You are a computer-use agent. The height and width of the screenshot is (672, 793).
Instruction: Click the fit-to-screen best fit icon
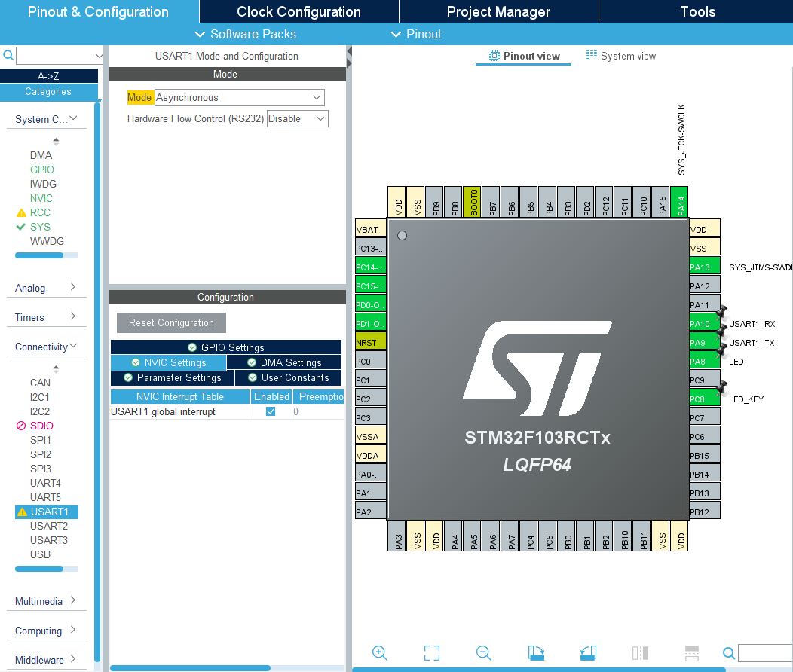tap(431, 653)
